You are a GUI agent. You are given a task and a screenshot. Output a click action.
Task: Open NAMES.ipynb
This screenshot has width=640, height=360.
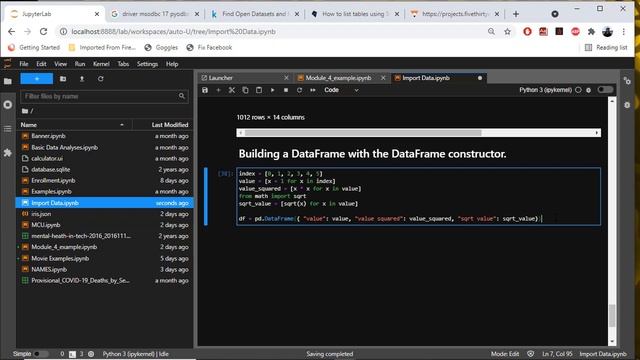coord(104,269)
